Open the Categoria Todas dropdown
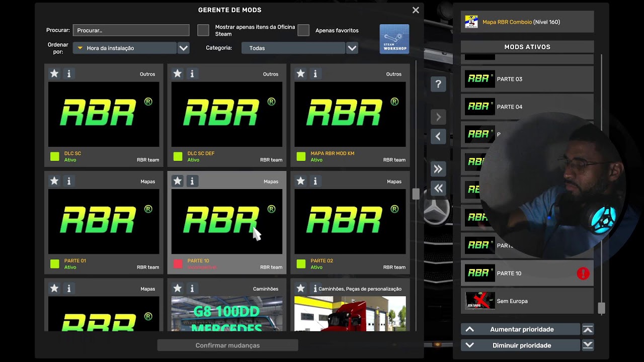This screenshot has height=362, width=644. coord(293,48)
